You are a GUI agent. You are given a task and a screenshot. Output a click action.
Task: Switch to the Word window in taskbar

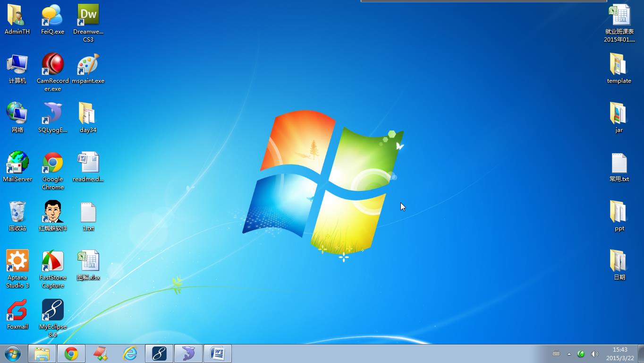pyautogui.click(x=217, y=354)
